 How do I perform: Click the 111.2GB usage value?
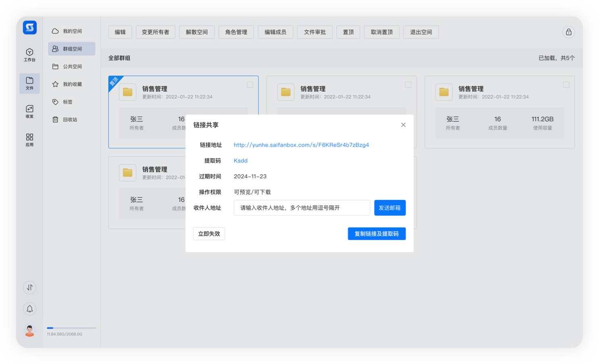(543, 119)
